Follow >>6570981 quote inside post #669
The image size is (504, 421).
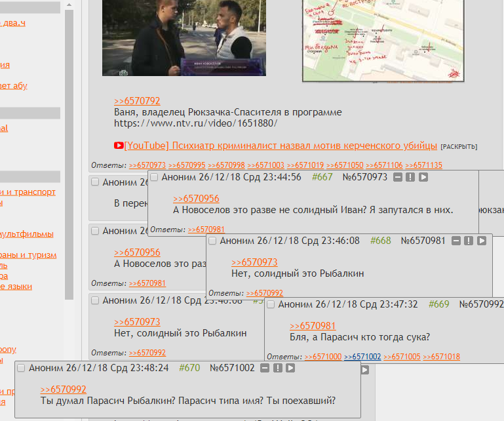coord(313,326)
